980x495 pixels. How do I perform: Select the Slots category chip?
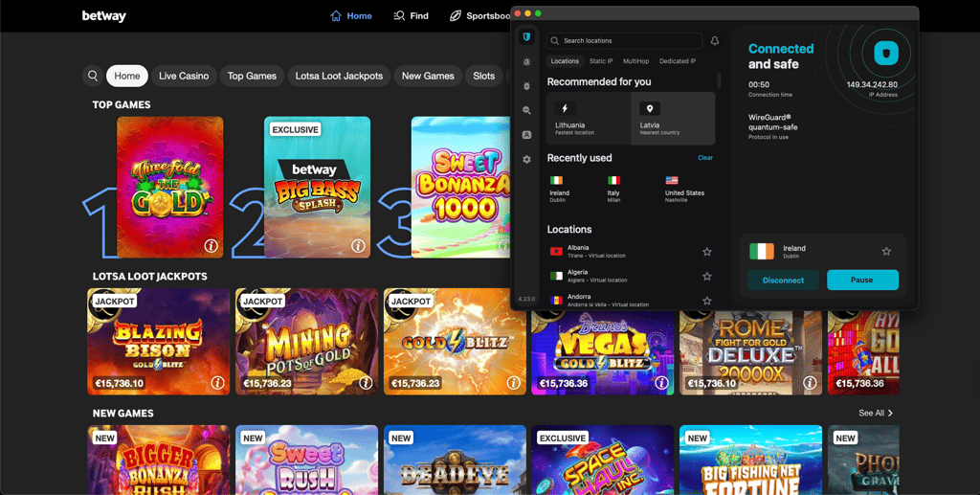coord(483,76)
